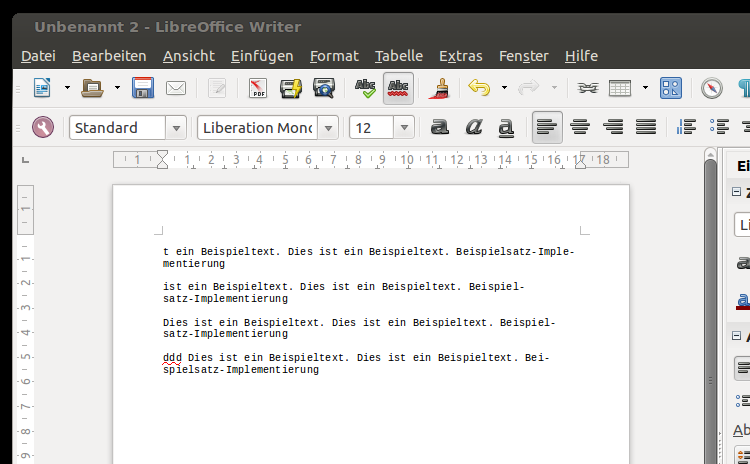Viewport: 750px width, 464px height.
Task: Undo the last action
Action: 479,88
